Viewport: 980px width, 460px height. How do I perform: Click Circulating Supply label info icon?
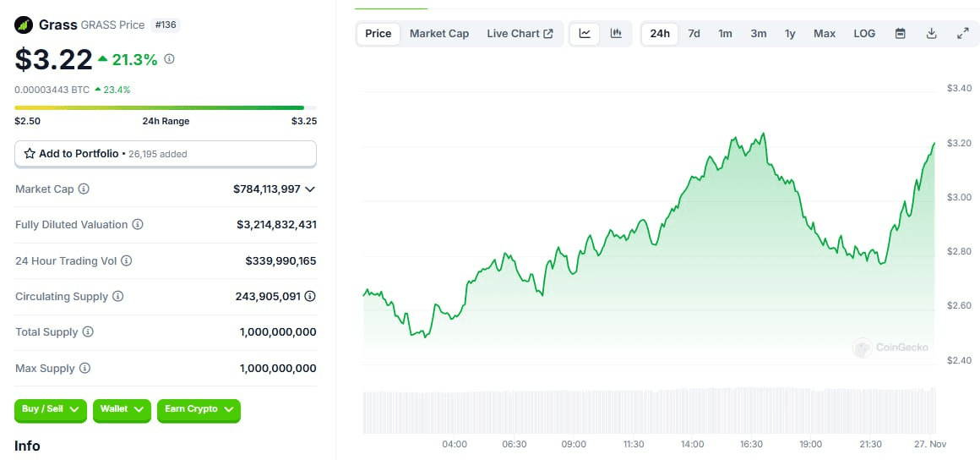[x=118, y=296]
